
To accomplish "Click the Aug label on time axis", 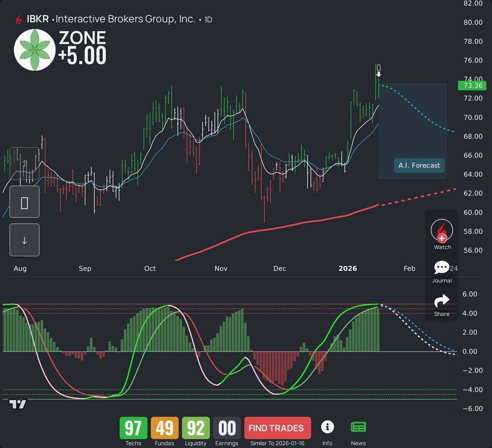I will [20, 268].
